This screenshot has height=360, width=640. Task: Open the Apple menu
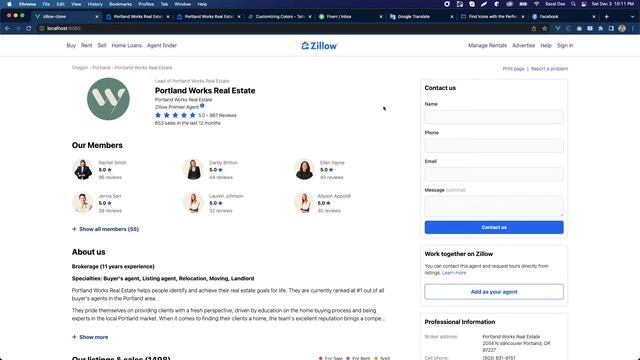(x=9, y=4)
